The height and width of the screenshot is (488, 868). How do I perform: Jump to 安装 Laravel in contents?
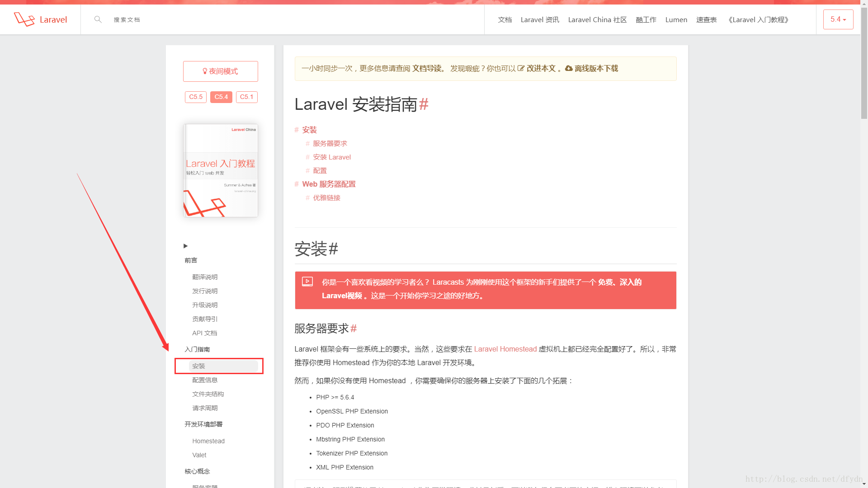coord(332,157)
